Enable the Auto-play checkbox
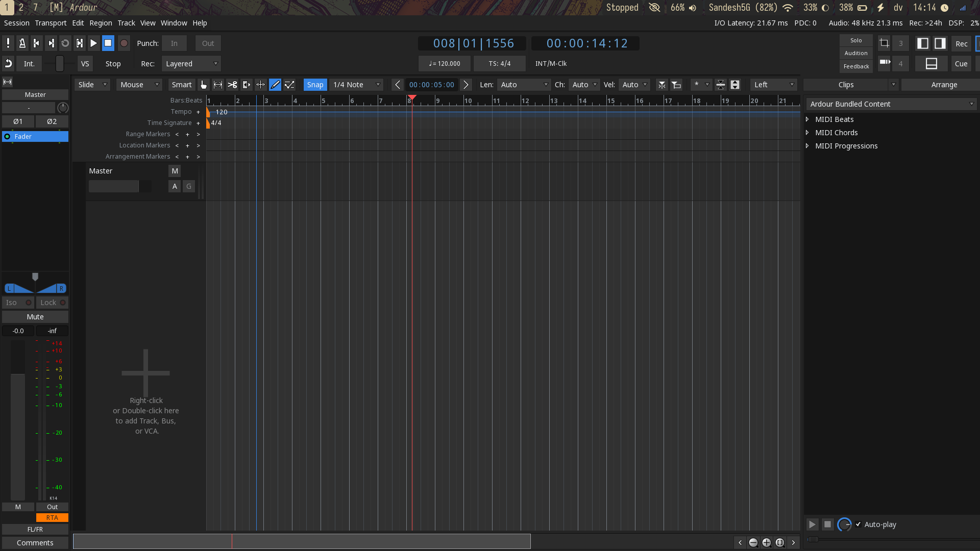This screenshot has height=551, width=980. [859, 524]
